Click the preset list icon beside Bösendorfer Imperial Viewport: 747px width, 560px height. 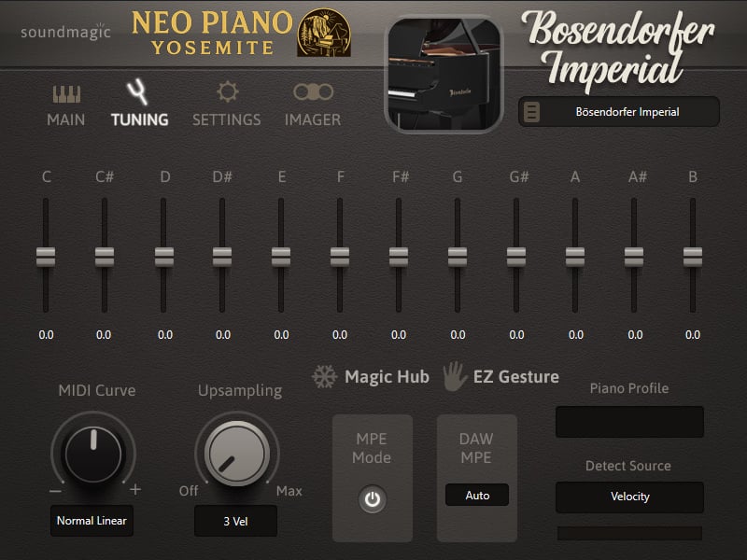531,113
